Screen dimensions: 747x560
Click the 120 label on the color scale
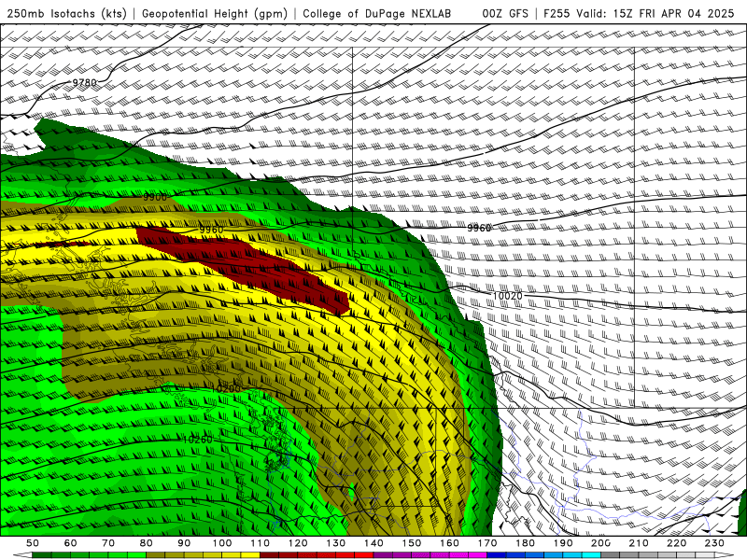point(298,543)
